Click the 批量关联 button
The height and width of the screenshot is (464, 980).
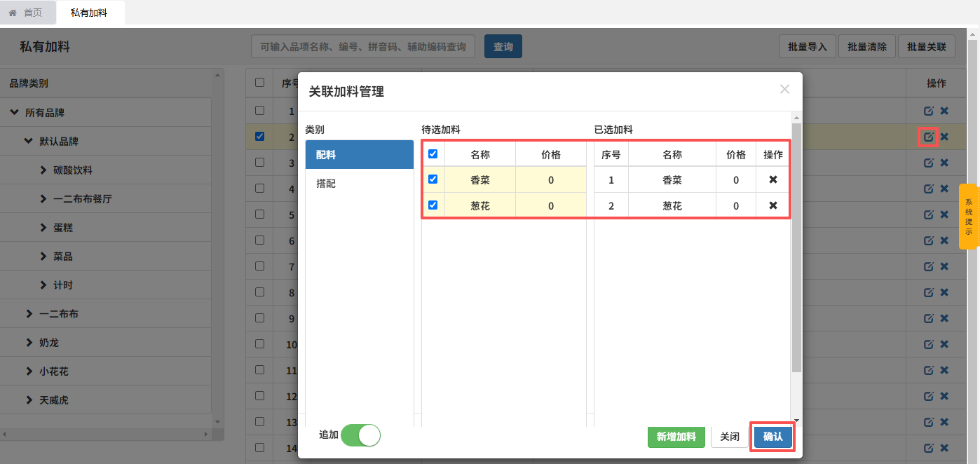point(927,47)
